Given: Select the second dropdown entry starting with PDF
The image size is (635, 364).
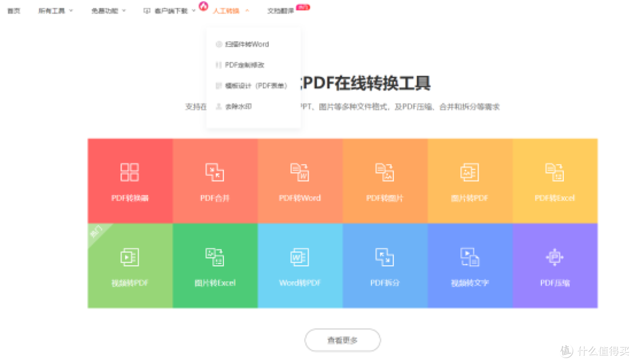Looking at the screenshot, I should (x=240, y=65).
